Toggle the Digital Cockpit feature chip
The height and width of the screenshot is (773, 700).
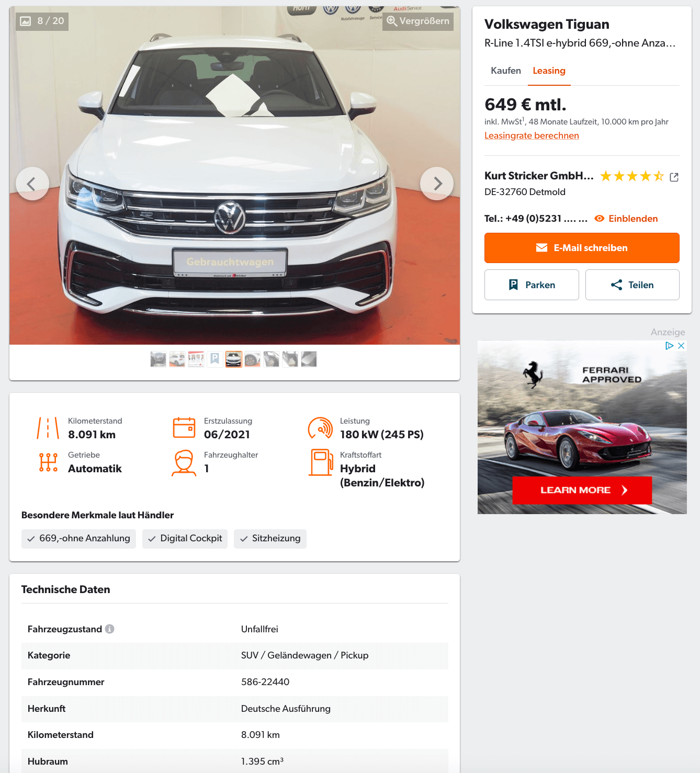coord(185,539)
